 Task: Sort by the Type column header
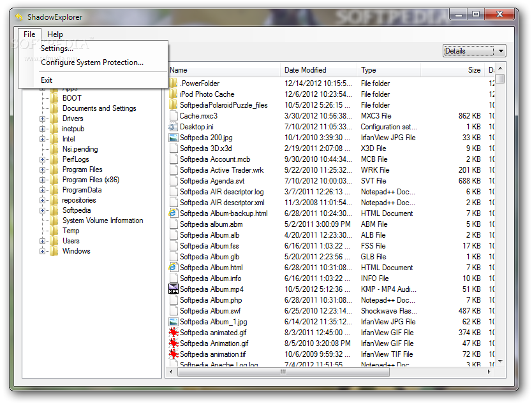point(389,70)
